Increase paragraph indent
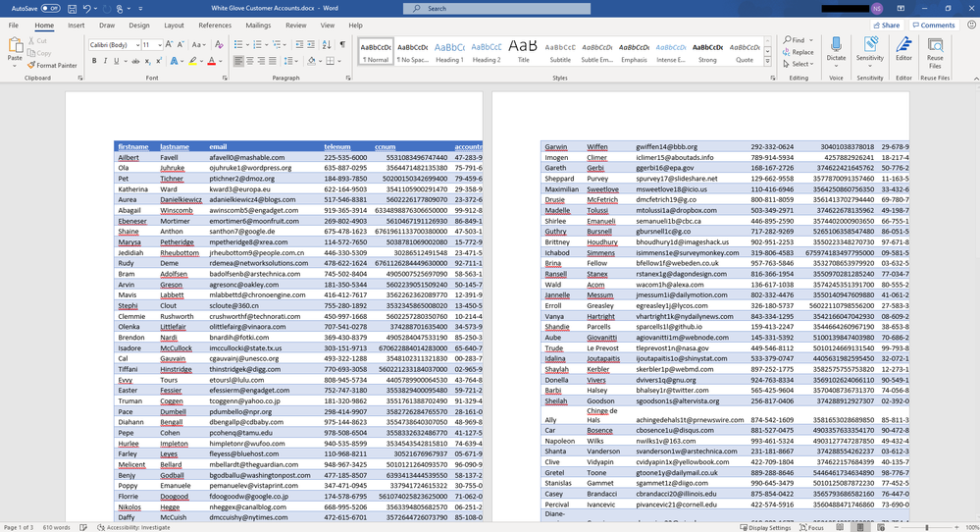The image size is (980, 532). (312, 45)
